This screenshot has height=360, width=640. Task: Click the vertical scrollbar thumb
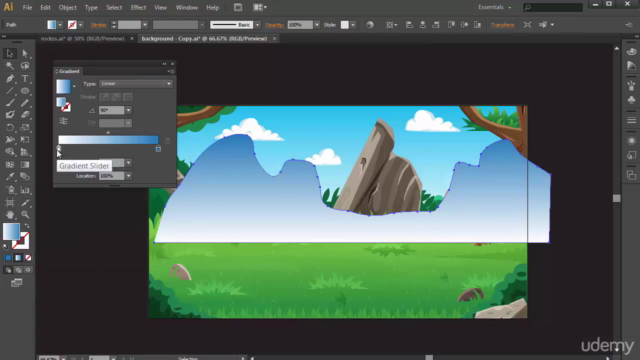pyautogui.click(x=617, y=198)
